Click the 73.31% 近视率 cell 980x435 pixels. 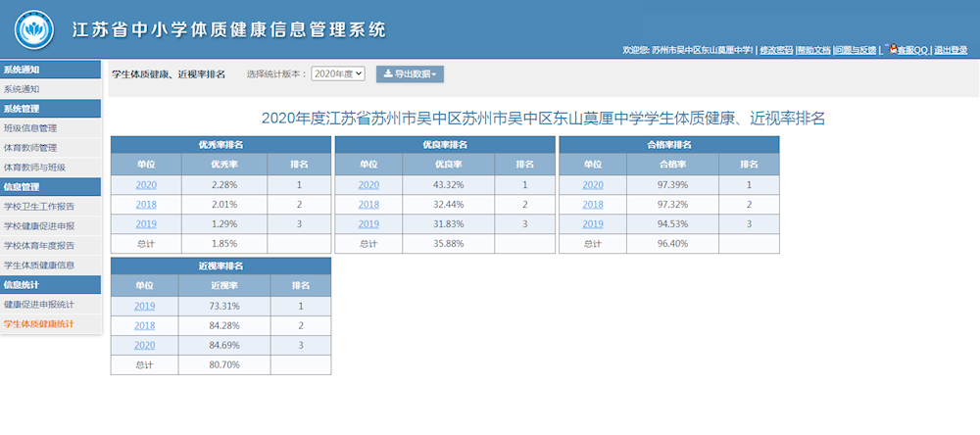click(x=224, y=307)
